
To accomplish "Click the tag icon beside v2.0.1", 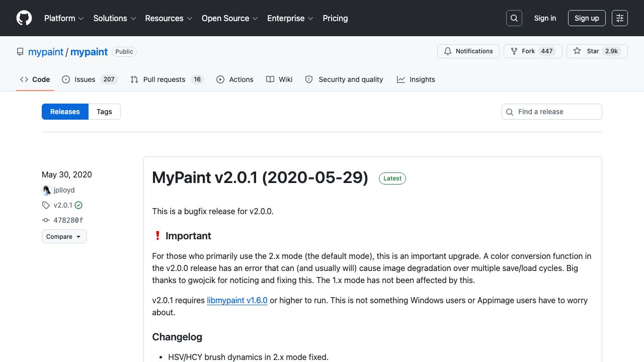I will pos(46,205).
